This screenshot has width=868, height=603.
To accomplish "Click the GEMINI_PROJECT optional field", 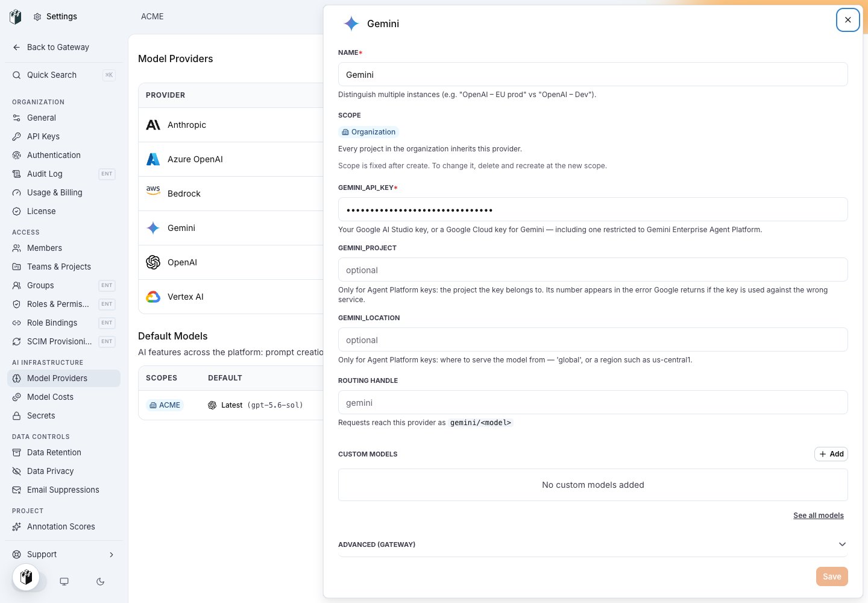I will point(593,270).
